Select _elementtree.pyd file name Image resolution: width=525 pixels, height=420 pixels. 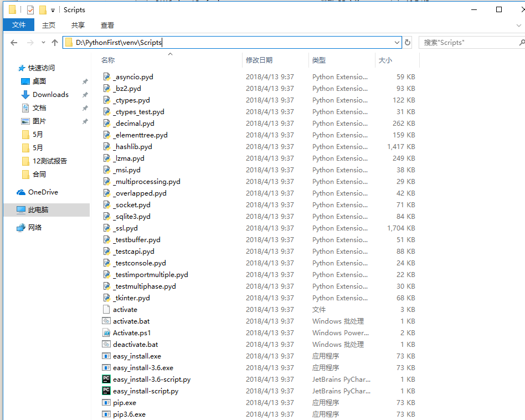click(x=140, y=135)
